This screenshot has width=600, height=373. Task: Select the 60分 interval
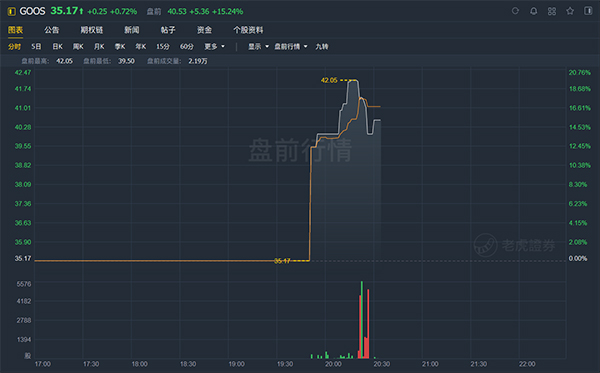[x=187, y=47]
